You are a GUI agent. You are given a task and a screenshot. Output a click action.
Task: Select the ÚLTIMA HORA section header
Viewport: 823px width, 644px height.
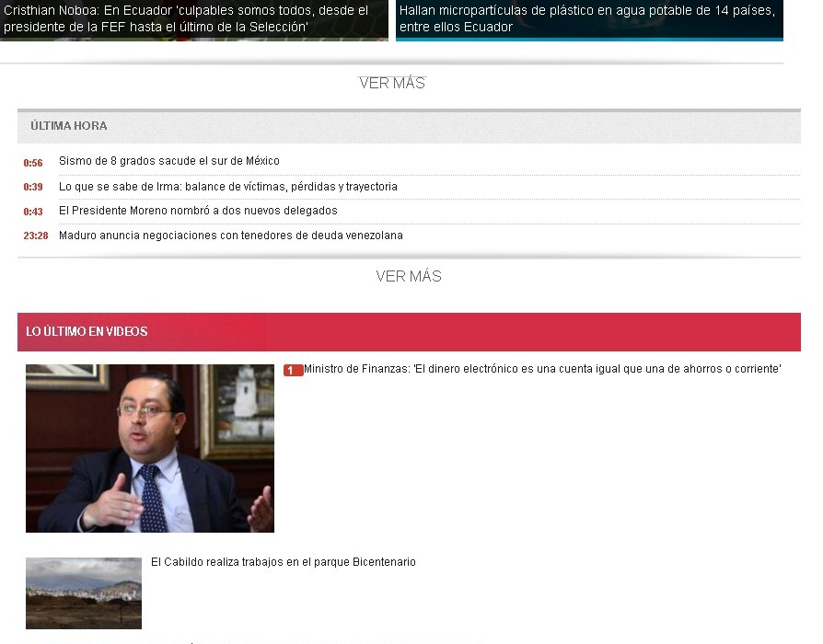(x=68, y=126)
